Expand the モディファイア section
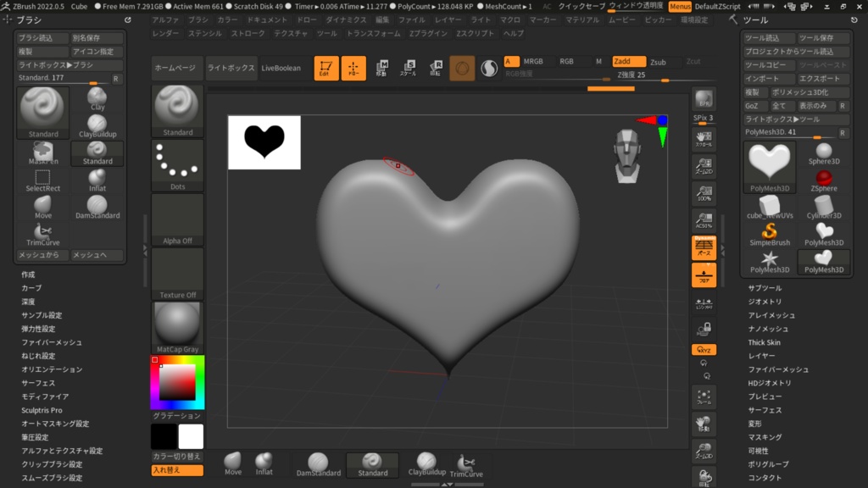Screen dimensions: 868x488 45,396
